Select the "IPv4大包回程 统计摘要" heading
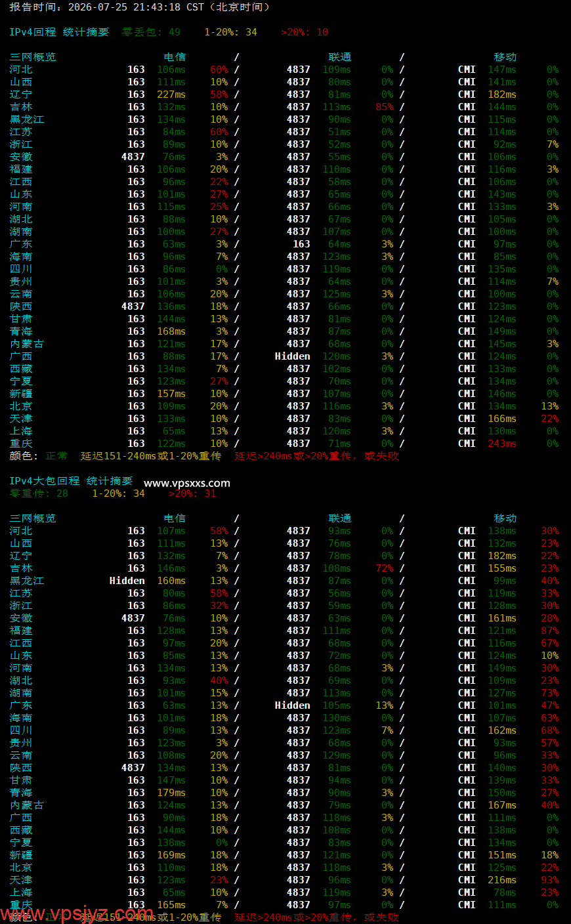This screenshot has height=924, width=571. click(71, 481)
